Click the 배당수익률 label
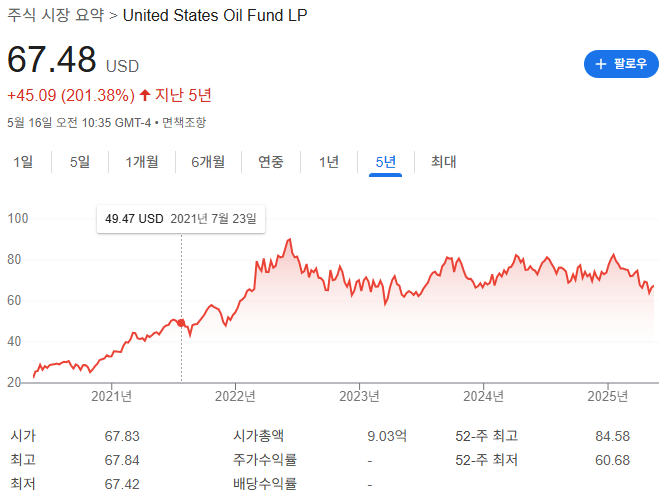This screenshot has height=499, width=672. coord(265,484)
